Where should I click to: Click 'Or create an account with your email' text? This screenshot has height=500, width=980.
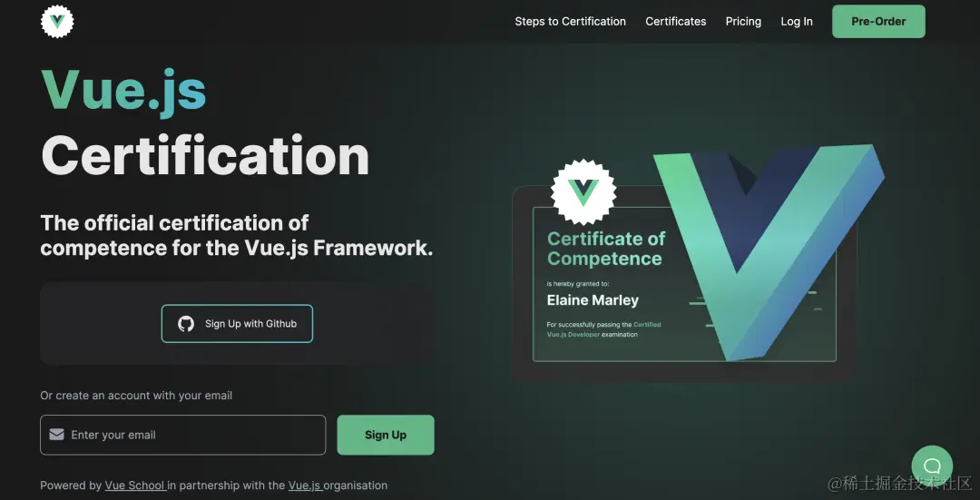tap(136, 396)
